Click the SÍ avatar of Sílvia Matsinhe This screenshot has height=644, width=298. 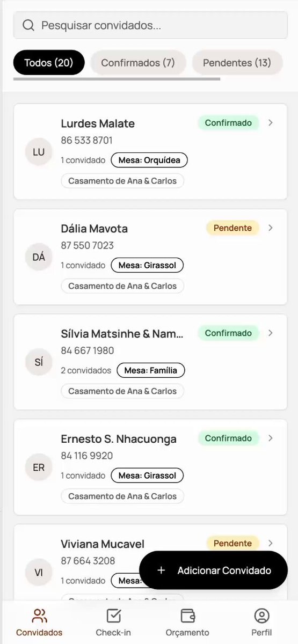point(39,362)
